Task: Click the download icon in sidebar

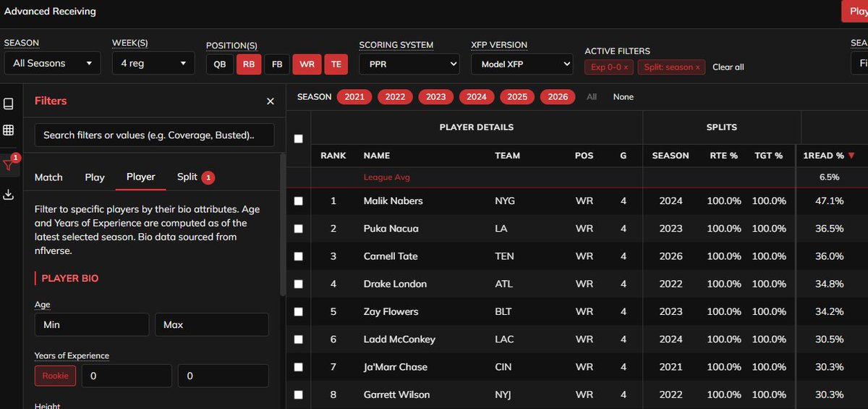Action: tap(9, 194)
